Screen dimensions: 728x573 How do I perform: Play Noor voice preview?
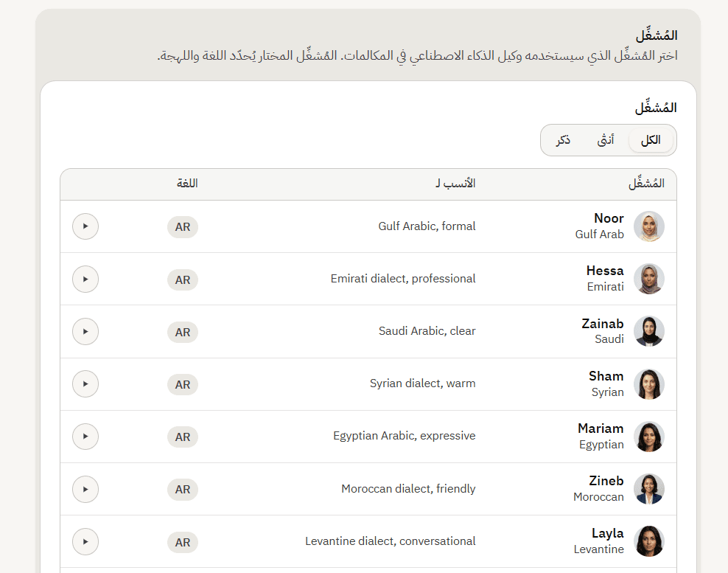tap(85, 226)
